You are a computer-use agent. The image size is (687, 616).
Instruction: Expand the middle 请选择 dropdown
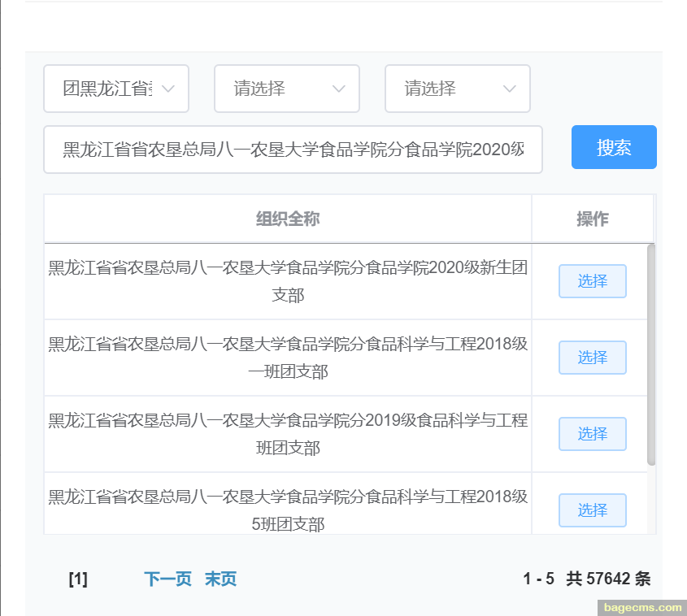point(286,89)
